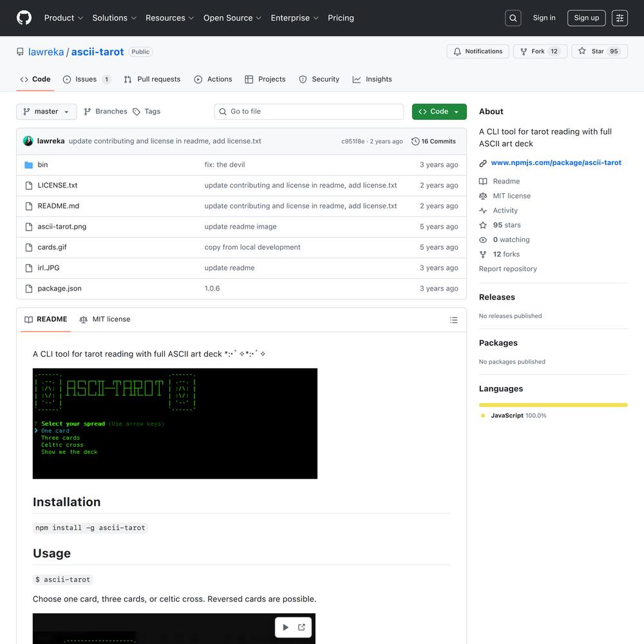Screen dimensions: 644x644
Task: Click the README outline list icon
Action: (453, 320)
